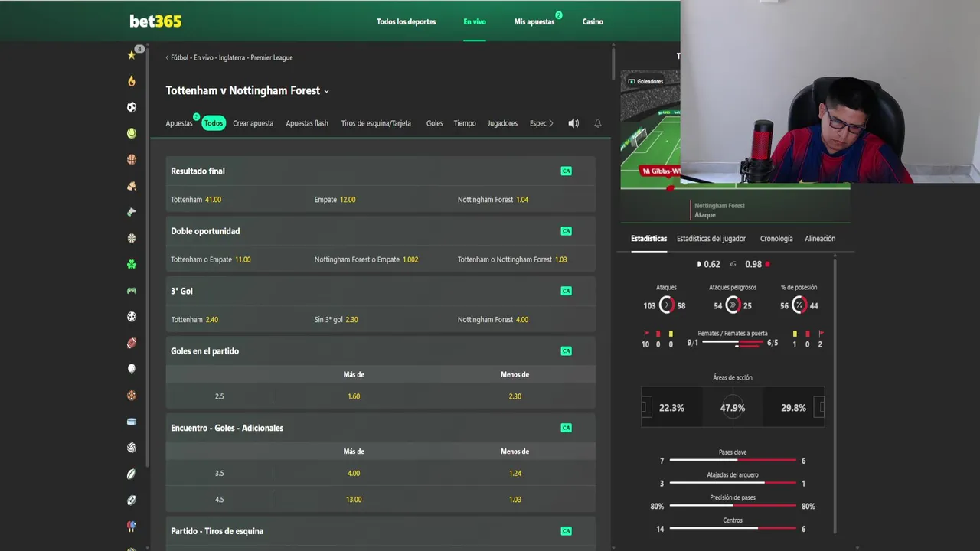Viewport: 980px width, 551px height.
Task: Select the green tennis ball sport icon
Action: (x=132, y=133)
